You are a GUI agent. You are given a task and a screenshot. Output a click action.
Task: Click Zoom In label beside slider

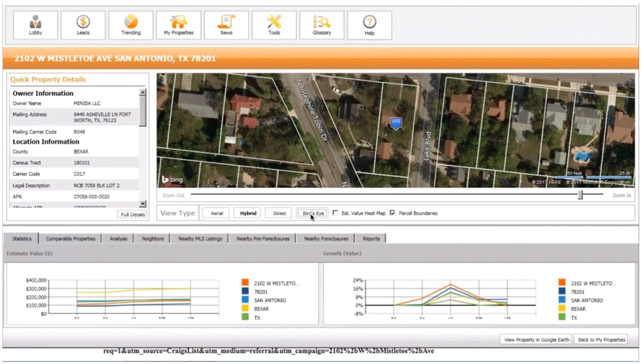621,195
